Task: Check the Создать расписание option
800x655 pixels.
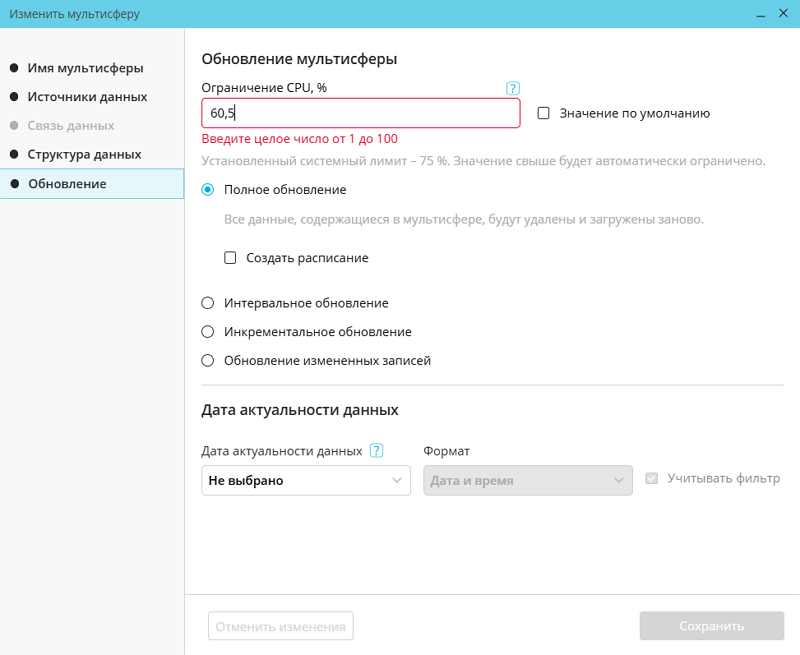Action: click(x=231, y=258)
